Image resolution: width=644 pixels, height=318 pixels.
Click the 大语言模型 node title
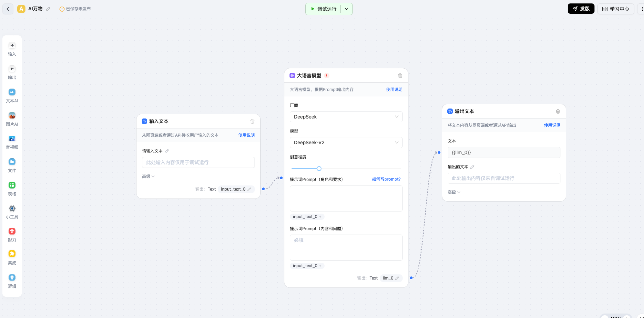tap(309, 76)
